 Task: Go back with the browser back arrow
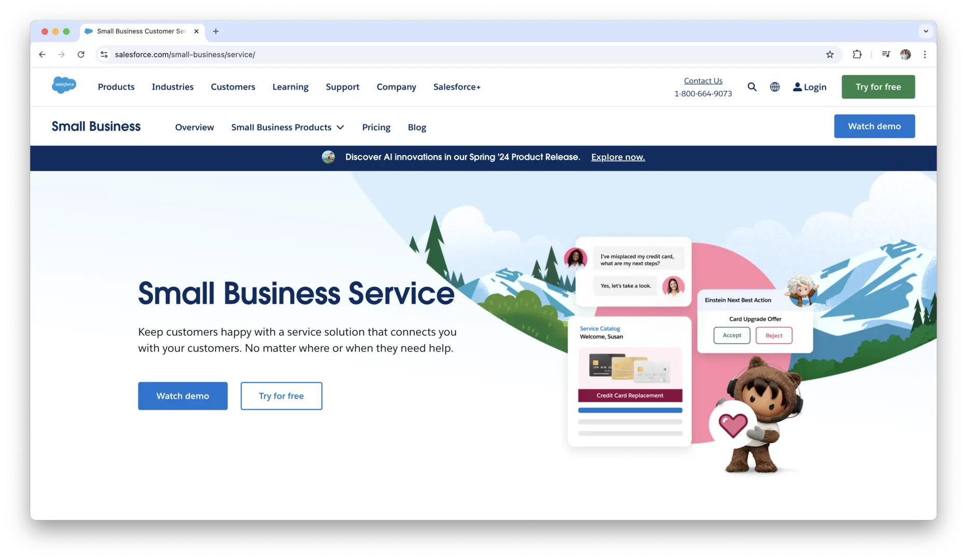click(42, 54)
